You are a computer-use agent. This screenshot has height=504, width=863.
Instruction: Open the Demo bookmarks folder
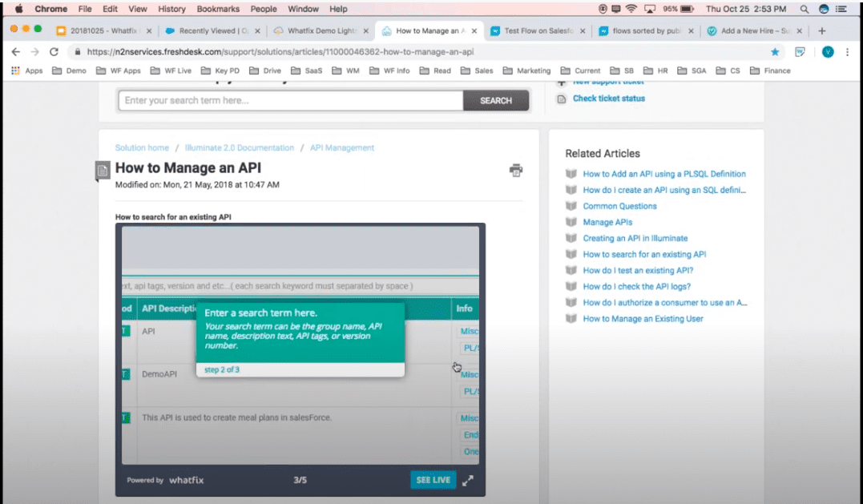click(x=70, y=71)
